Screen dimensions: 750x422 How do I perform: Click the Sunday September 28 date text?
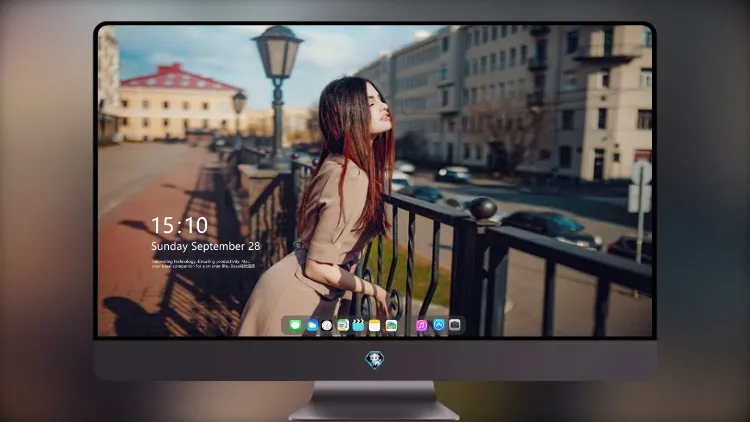(x=206, y=246)
